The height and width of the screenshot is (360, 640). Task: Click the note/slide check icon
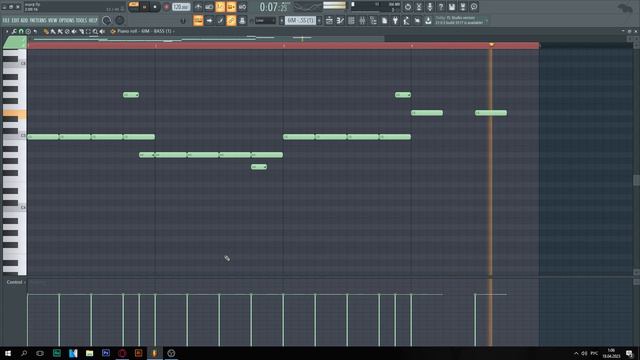point(220,20)
